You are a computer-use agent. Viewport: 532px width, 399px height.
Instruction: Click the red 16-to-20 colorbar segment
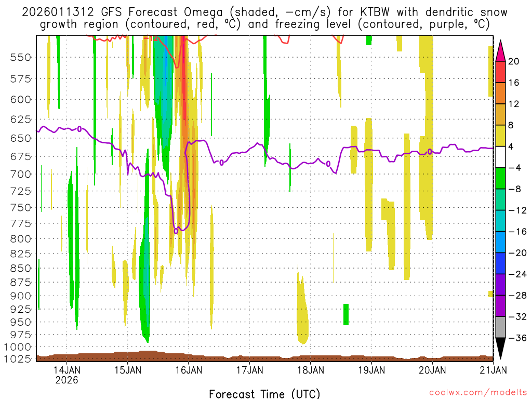click(x=500, y=72)
